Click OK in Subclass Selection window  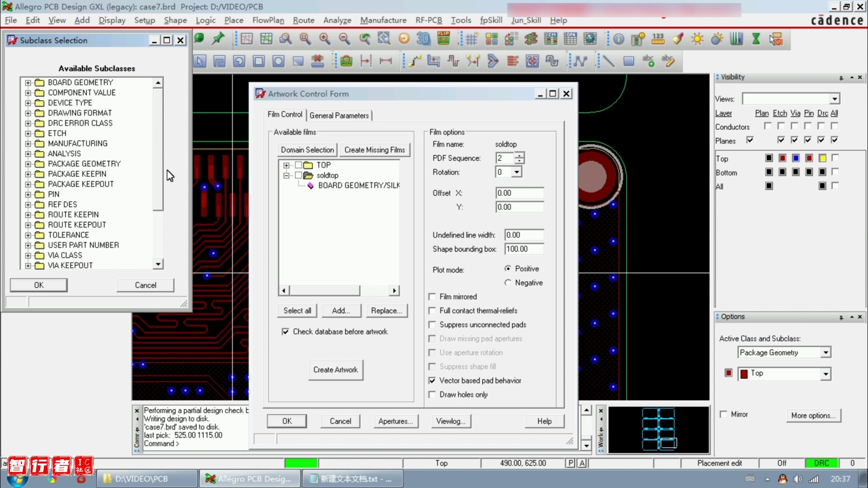[x=38, y=285]
